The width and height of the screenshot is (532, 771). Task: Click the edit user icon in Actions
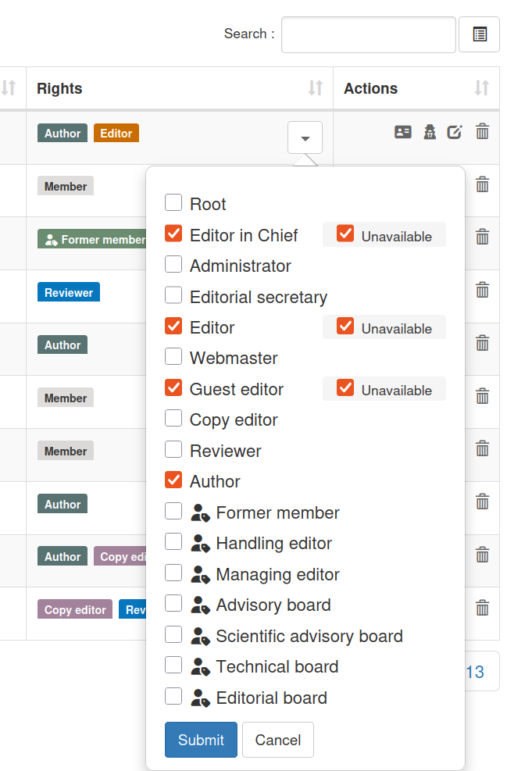coord(455,132)
